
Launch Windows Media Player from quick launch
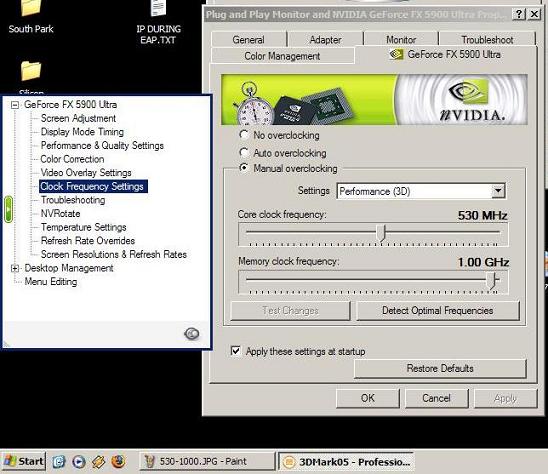click(x=79, y=462)
